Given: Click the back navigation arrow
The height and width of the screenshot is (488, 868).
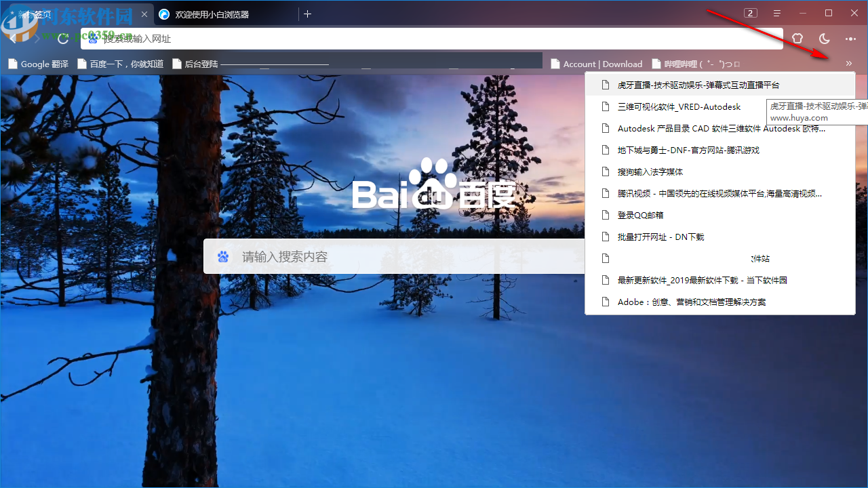Looking at the screenshot, I should click(x=12, y=39).
